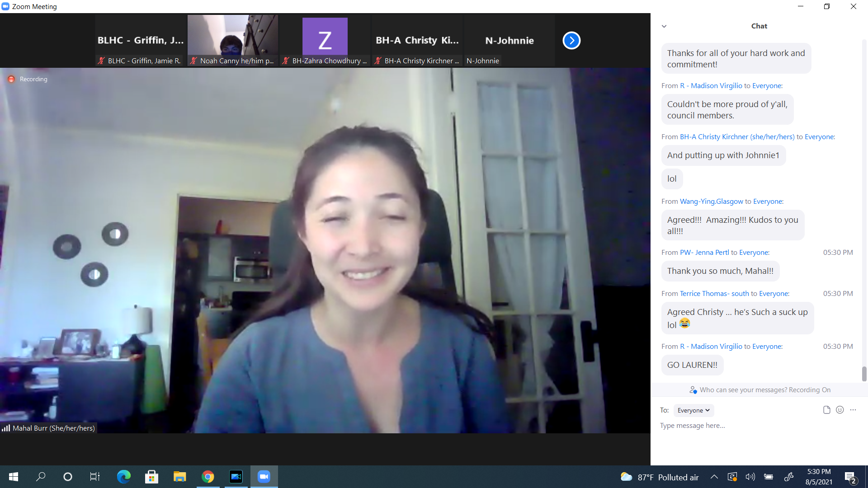Click the Couldn't be more proud message

point(727,110)
